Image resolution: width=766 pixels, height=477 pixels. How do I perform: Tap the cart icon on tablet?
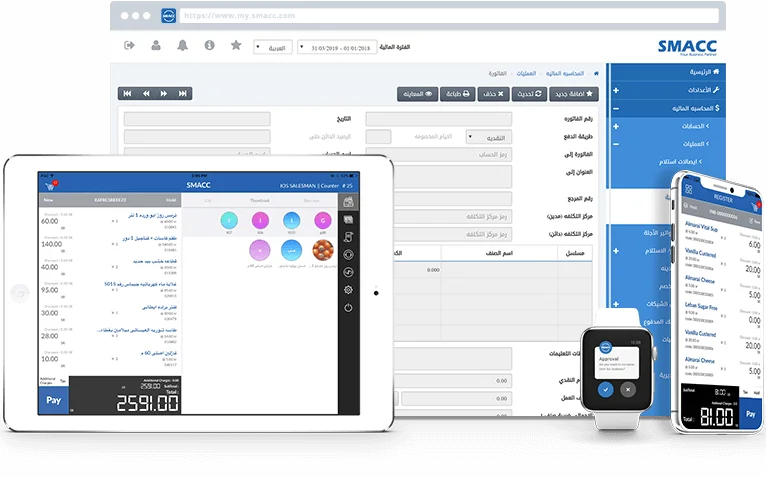pyautogui.click(x=50, y=186)
